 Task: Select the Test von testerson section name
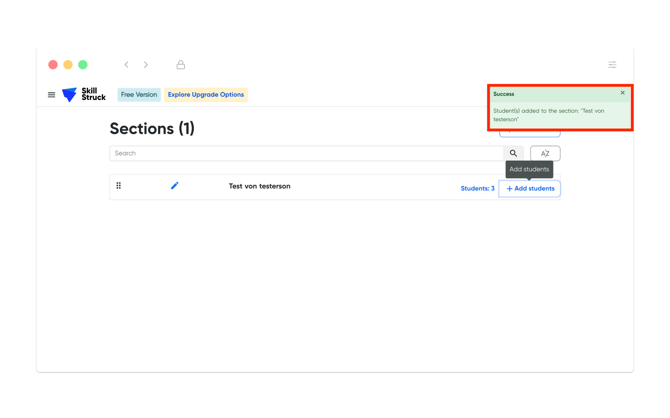(259, 187)
